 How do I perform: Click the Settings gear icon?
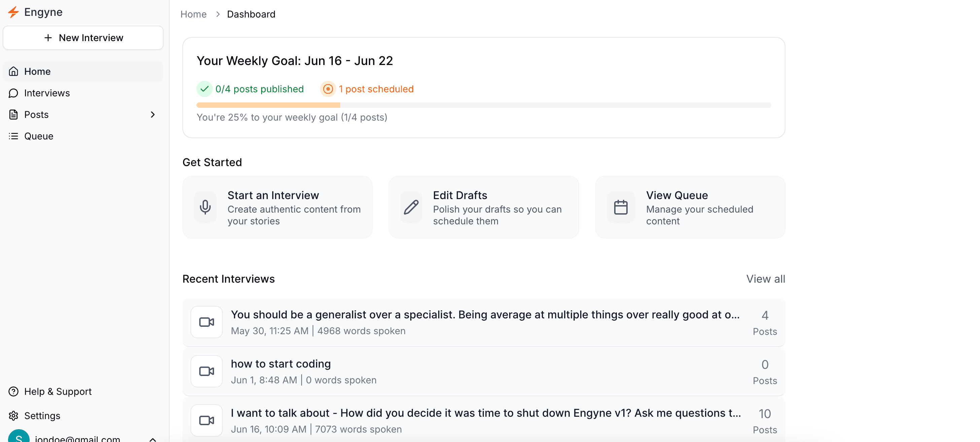point(14,416)
